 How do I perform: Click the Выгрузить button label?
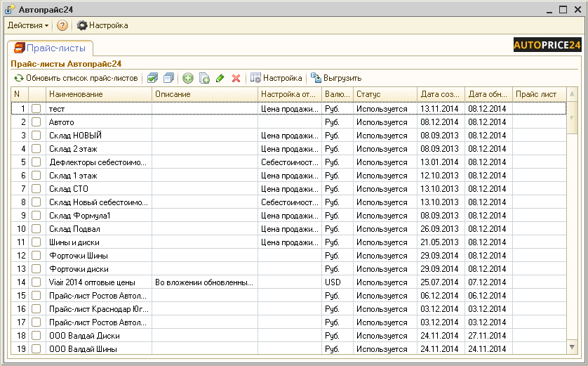coord(342,78)
